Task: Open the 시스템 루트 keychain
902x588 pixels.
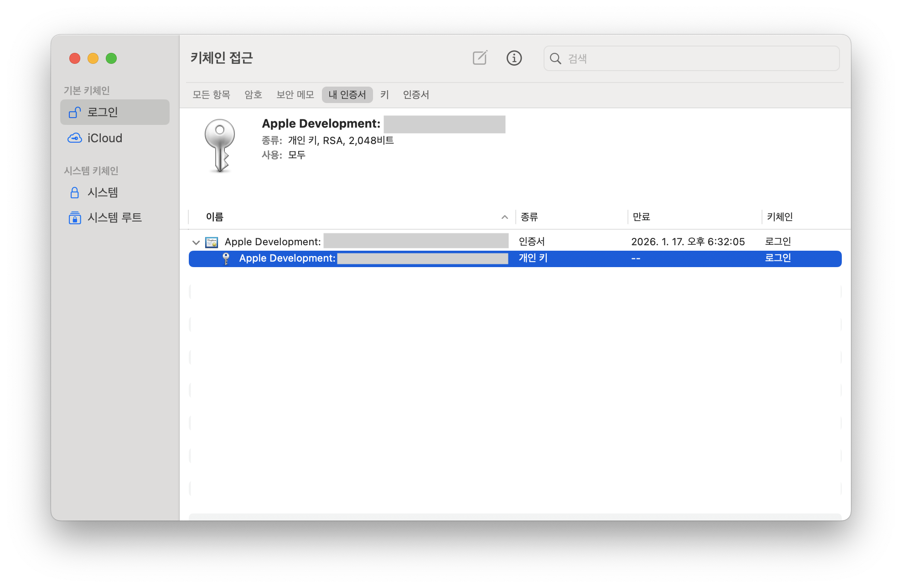Action: [x=114, y=217]
